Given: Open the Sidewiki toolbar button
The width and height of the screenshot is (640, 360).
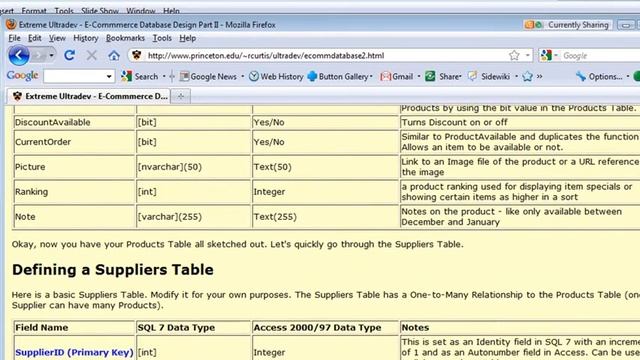Looking at the screenshot, I should (x=489, y=76).
